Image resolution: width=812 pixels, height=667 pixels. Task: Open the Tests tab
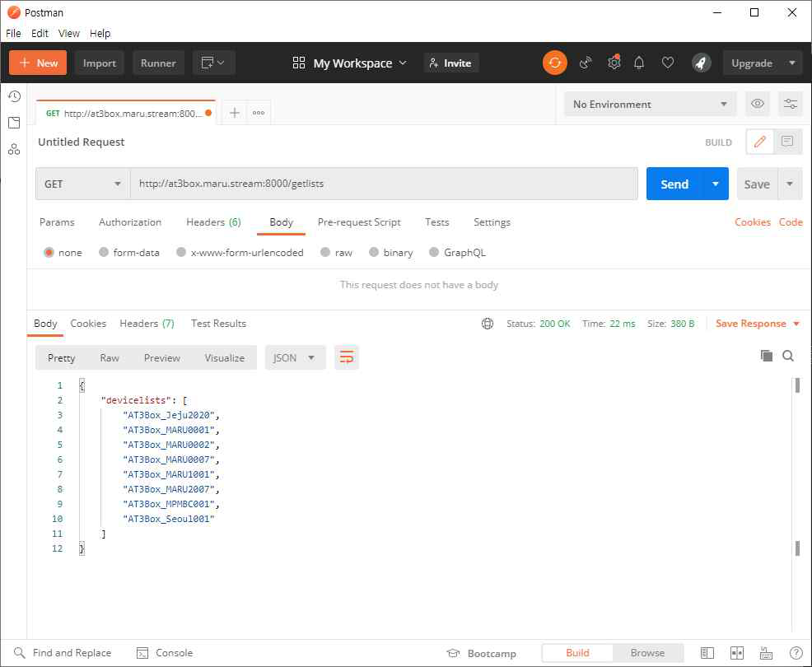click(x=437, y=222)
